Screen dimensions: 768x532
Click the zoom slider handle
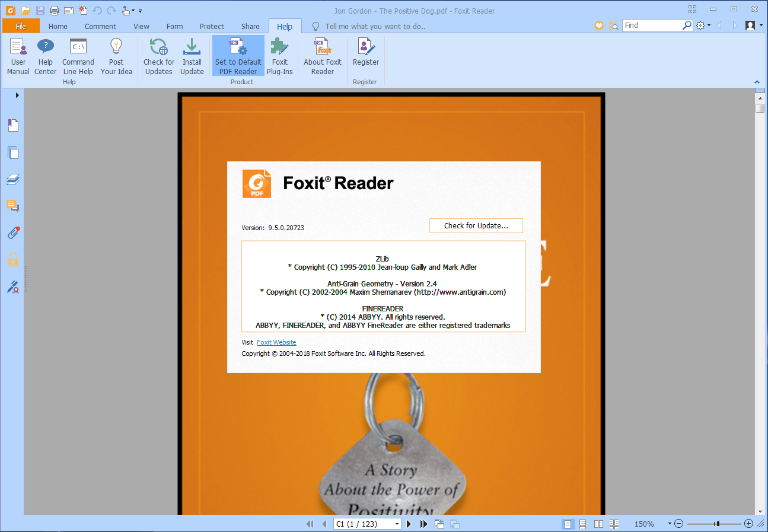coord(718,524)
